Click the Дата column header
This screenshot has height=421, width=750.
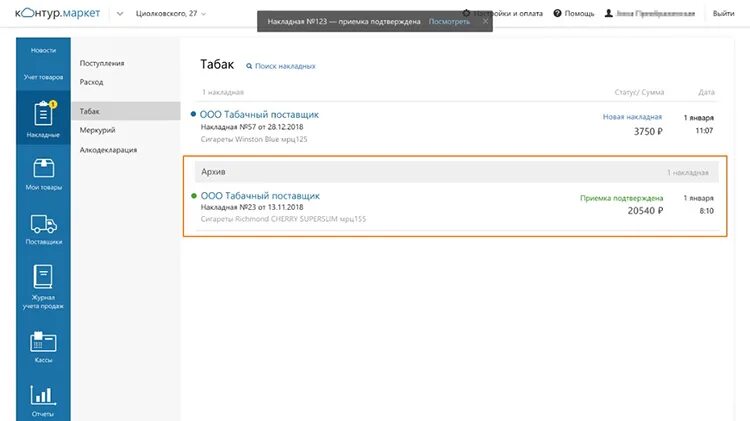pyautogui.click(x=706, y=92)
